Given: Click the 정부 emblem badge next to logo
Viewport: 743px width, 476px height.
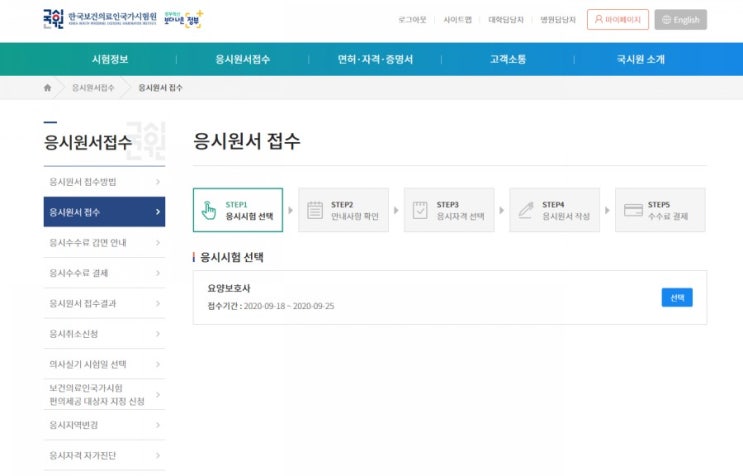Looking at the screenshot, I should (x=184, y=19).
